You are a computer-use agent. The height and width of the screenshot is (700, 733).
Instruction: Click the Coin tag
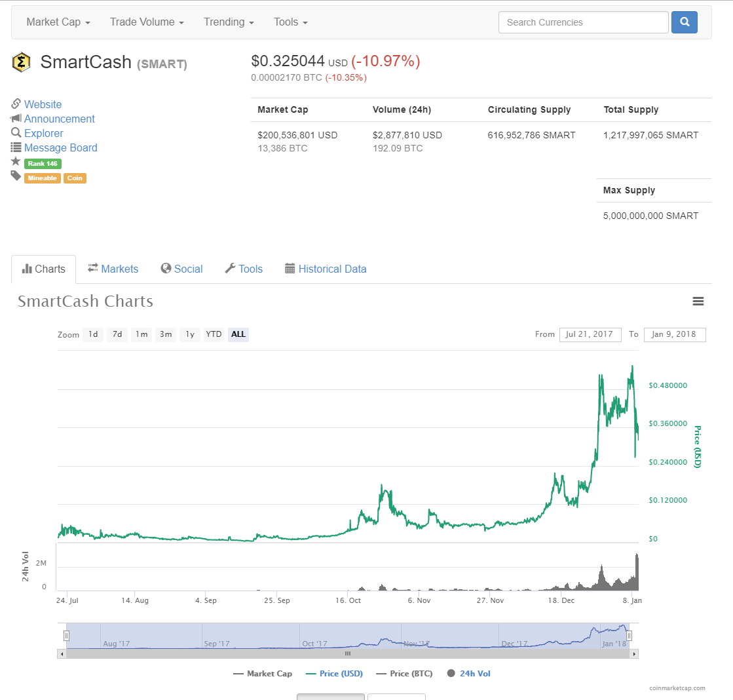click(x=75, y=178)
